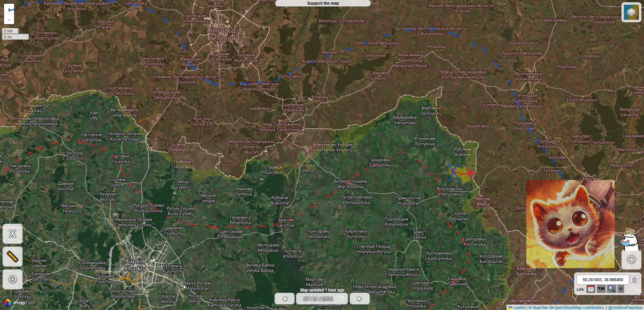Click the Cherkaska Lozova label
Screen dimensions: 644x310
click(x=133, y=222)
